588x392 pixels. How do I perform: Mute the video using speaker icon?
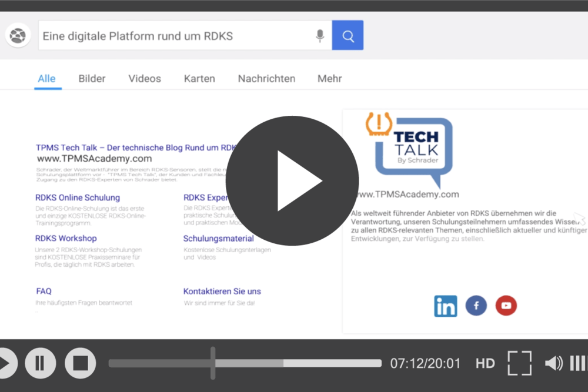coord(554,363)
